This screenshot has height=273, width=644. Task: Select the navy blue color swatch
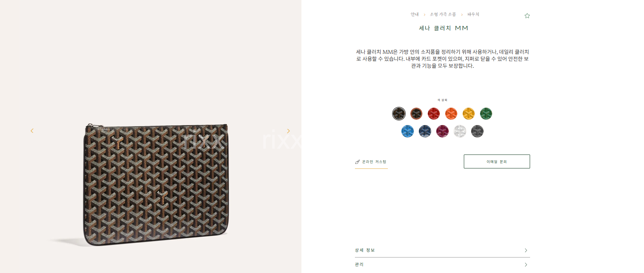pos(425,131)
